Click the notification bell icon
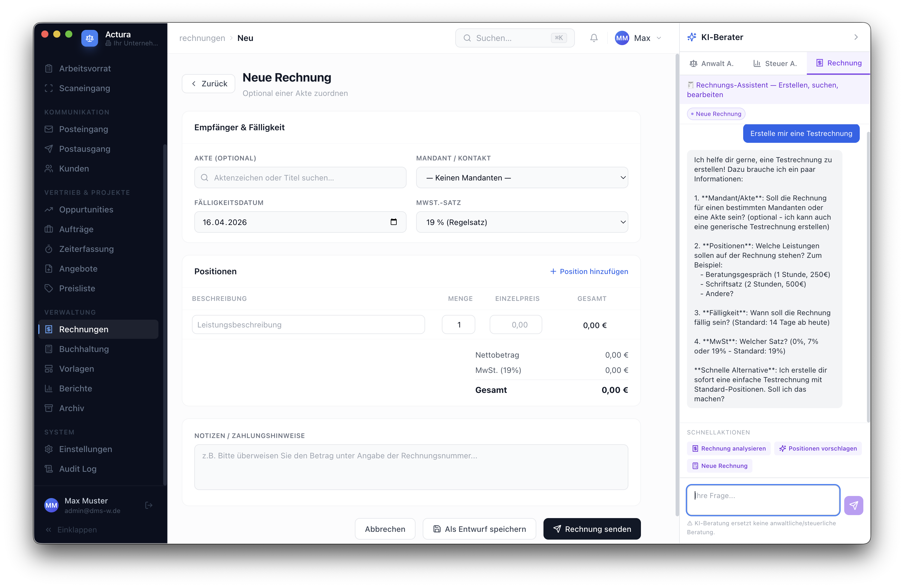 [x=594, y=38]
